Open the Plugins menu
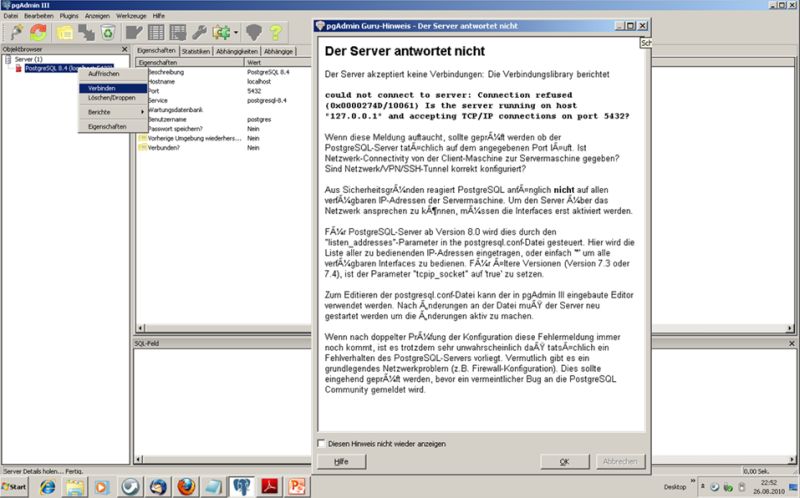Viewport: 800px width, 498px height. pyautogui.click(x=69, y=16)
